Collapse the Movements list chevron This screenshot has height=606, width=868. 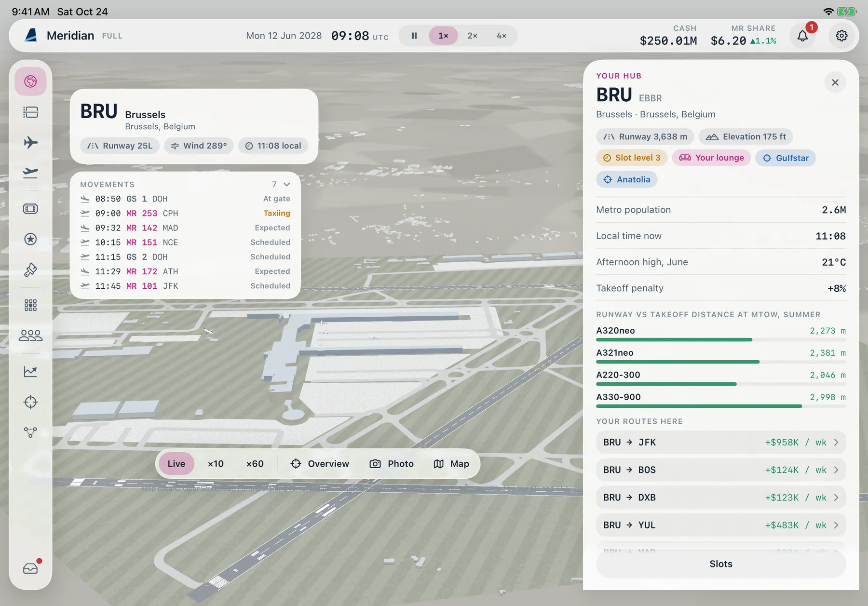(x=287, y=184)
